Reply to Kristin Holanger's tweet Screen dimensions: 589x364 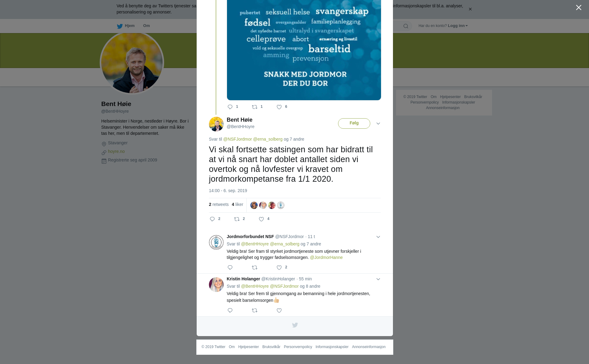point(230,310)
